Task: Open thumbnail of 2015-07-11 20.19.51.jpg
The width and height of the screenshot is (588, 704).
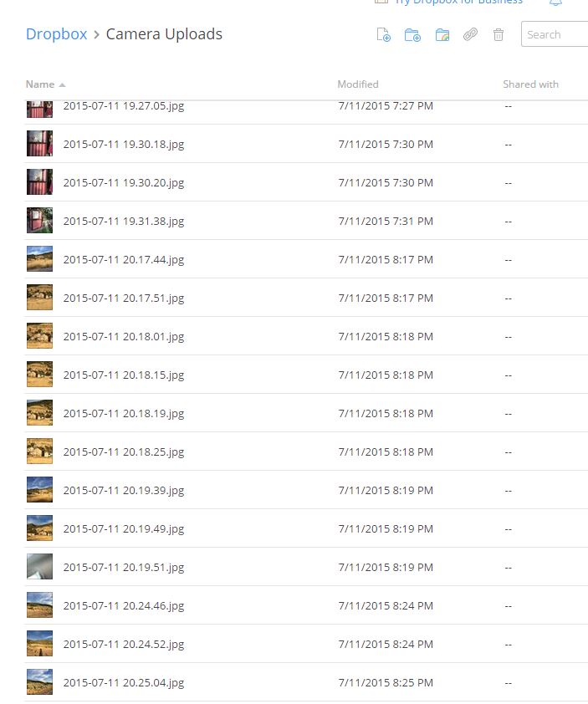Action: click(39, 566)
